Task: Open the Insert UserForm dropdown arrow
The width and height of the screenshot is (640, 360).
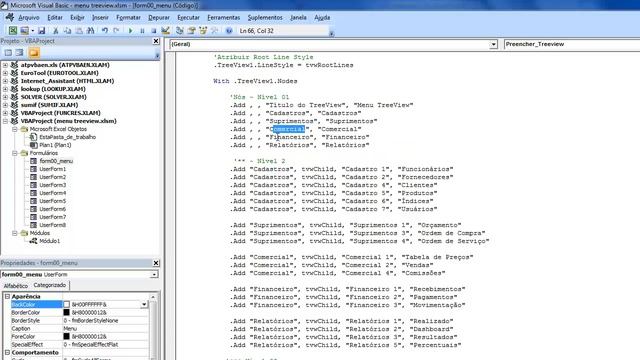Action: pyautogui.click(x=32, y=31)
